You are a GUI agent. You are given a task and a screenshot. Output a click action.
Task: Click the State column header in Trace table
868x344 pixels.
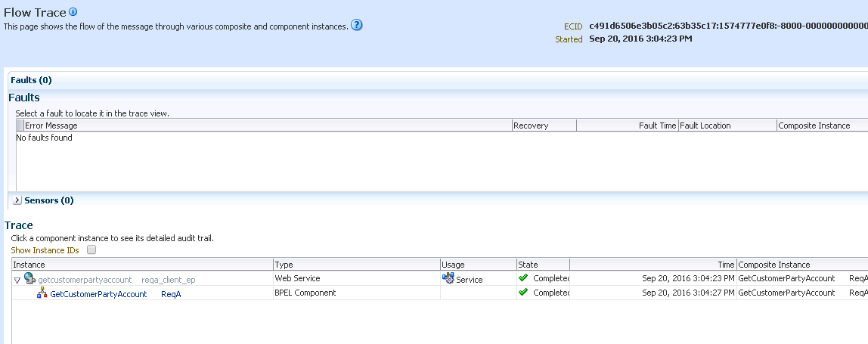(x=543, y=264)
